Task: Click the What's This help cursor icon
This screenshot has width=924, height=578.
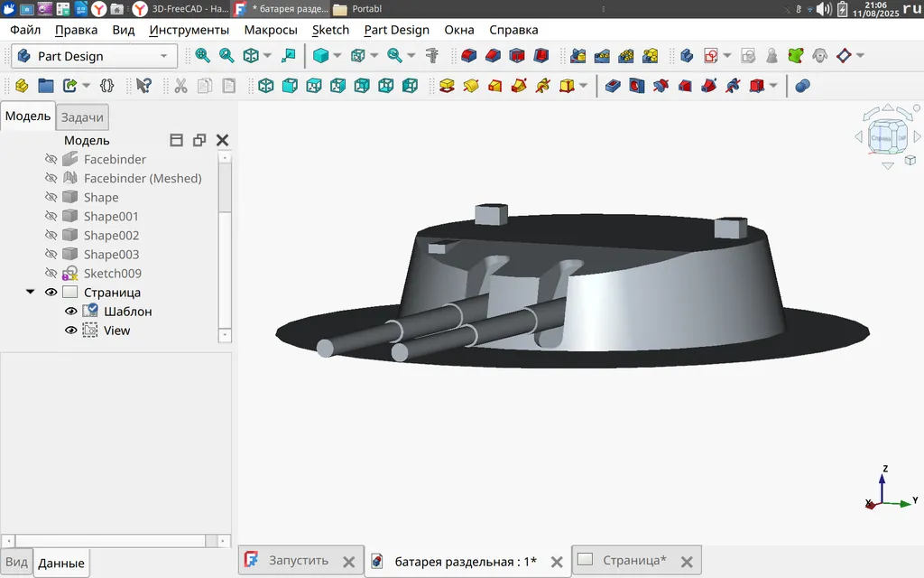Action: [x=143, y=86]
